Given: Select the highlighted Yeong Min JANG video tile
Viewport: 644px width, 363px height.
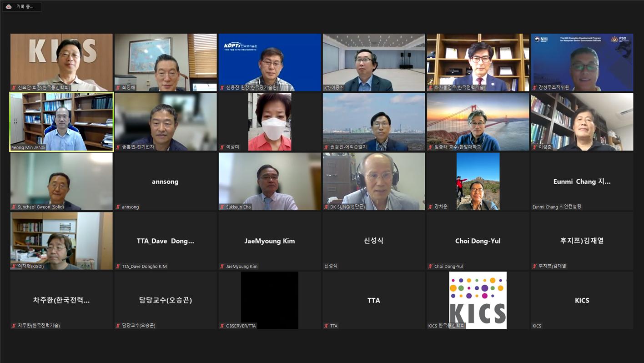Looking at the screenshot, I should pos(61,122).
